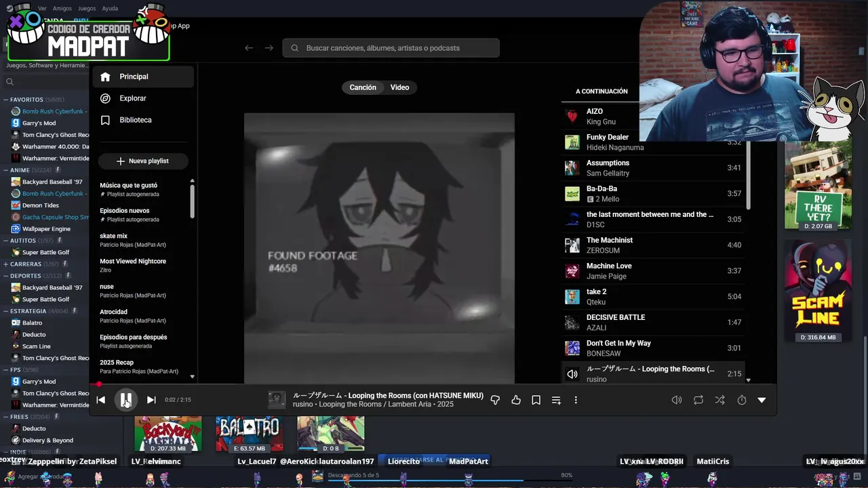Pause the current song
868x488 pixels.
126,400
